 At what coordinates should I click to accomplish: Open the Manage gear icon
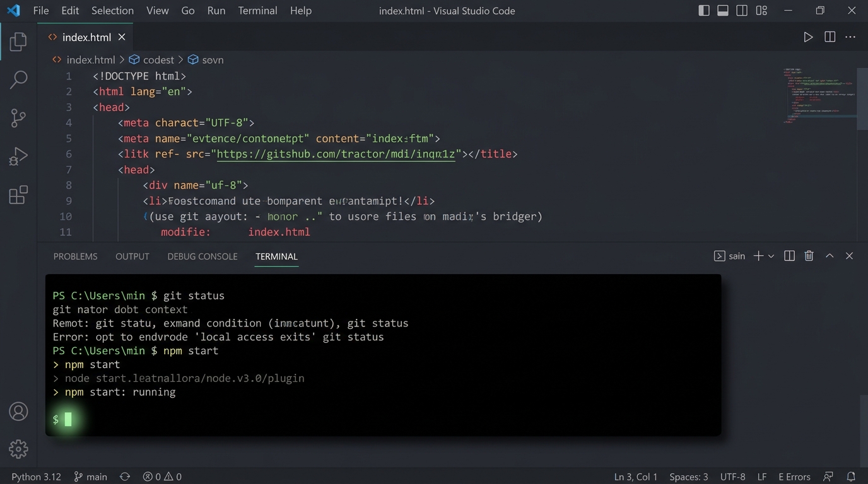click(x=18, y=449)
